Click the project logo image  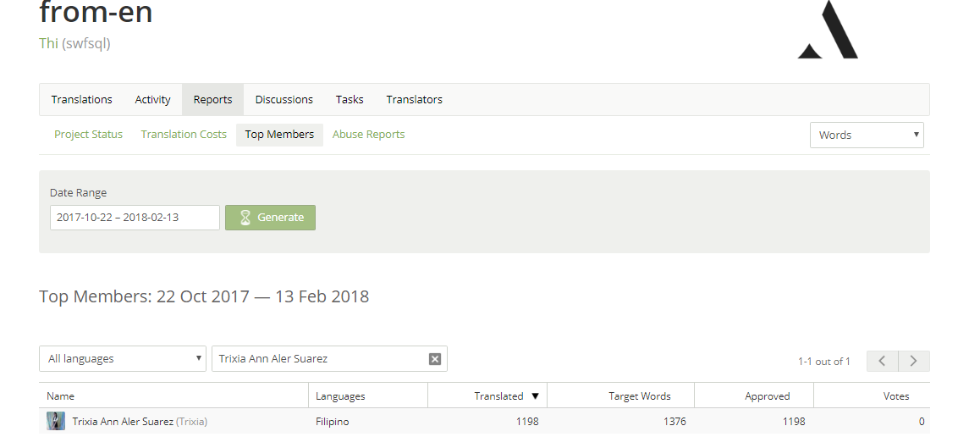pos(828,30)
